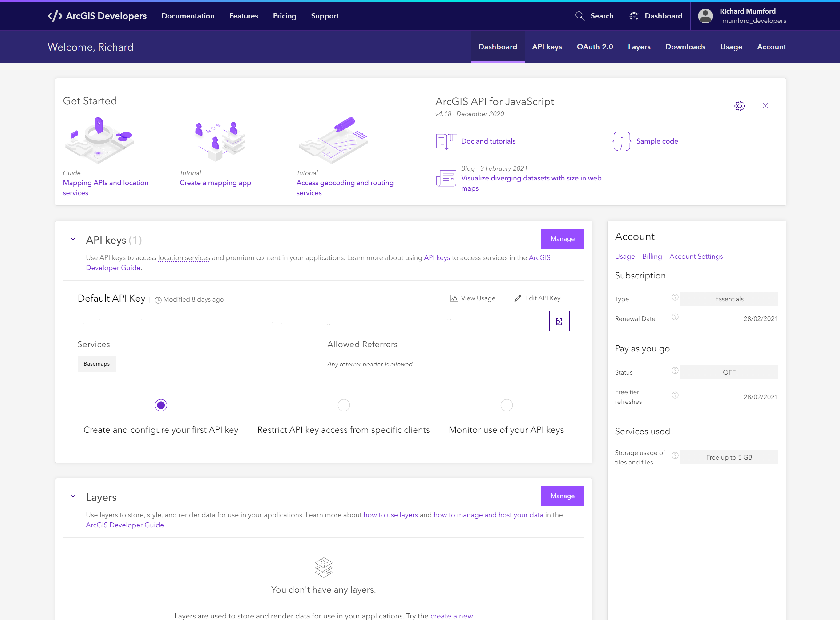
Task: Click the Edit API Key pencil icon
Action: [518, 298]
